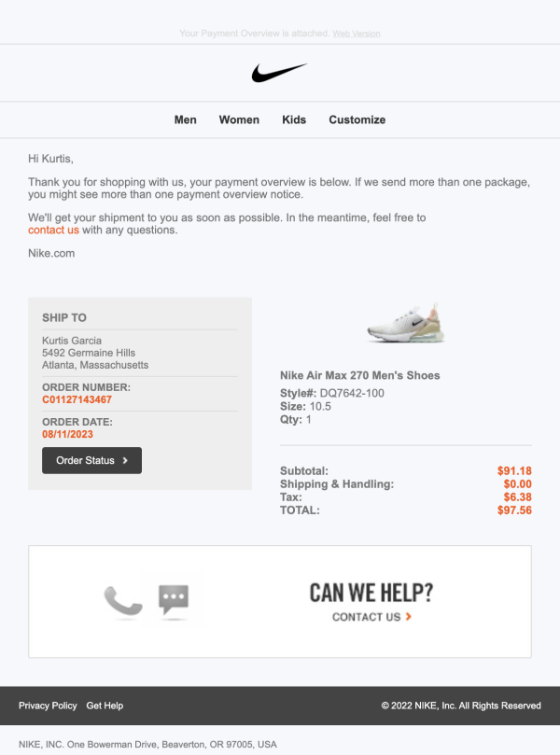View the Web Version of the email
The image size is (560, 755).
[356, 33]
